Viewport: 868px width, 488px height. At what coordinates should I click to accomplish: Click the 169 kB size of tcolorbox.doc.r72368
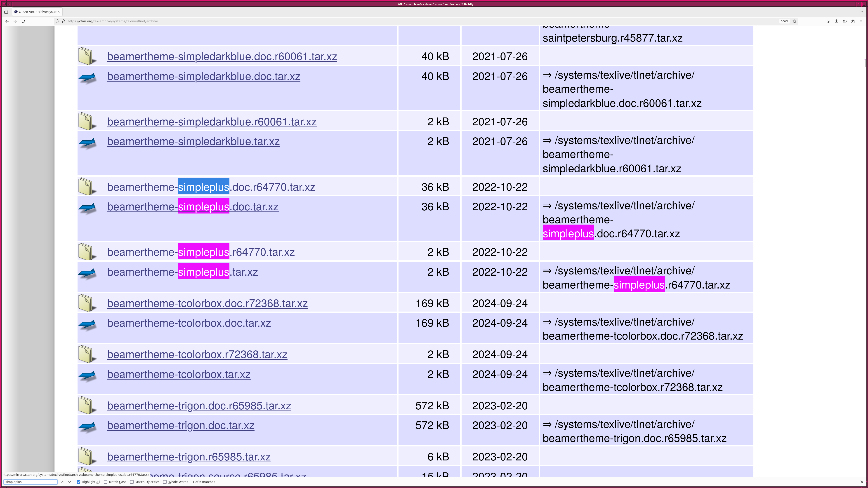(x=432, y=303)
